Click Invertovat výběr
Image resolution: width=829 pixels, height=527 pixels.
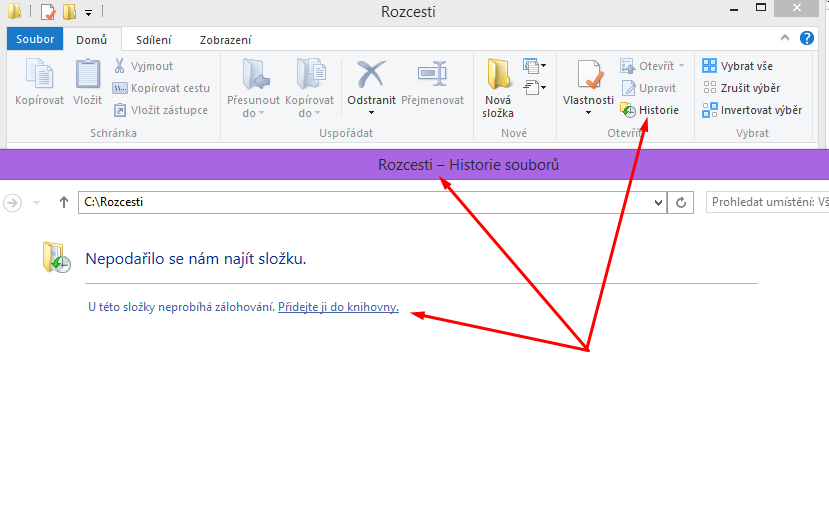[752, 110]
